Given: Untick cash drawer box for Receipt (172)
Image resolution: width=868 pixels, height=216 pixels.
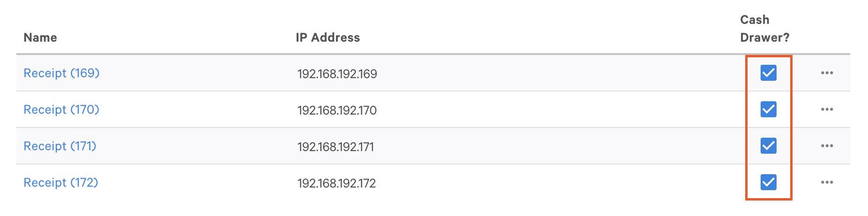Looking at the screenshot, I should click(768, 182).
